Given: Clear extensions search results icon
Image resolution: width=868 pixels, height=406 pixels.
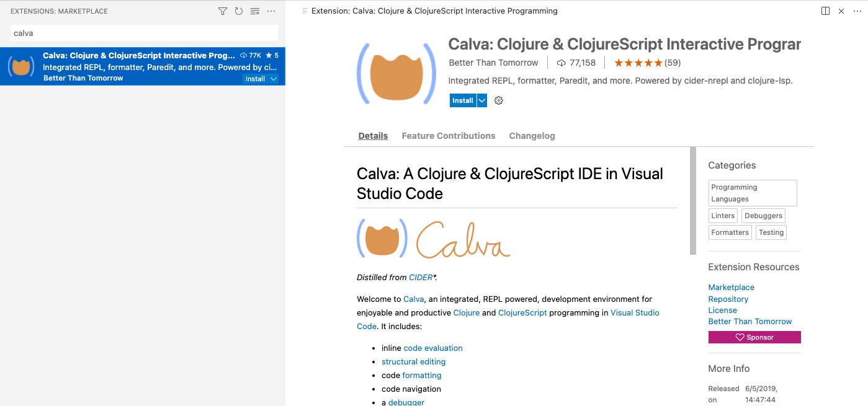Looking at the screenshot, I should [x=255, y=11].
